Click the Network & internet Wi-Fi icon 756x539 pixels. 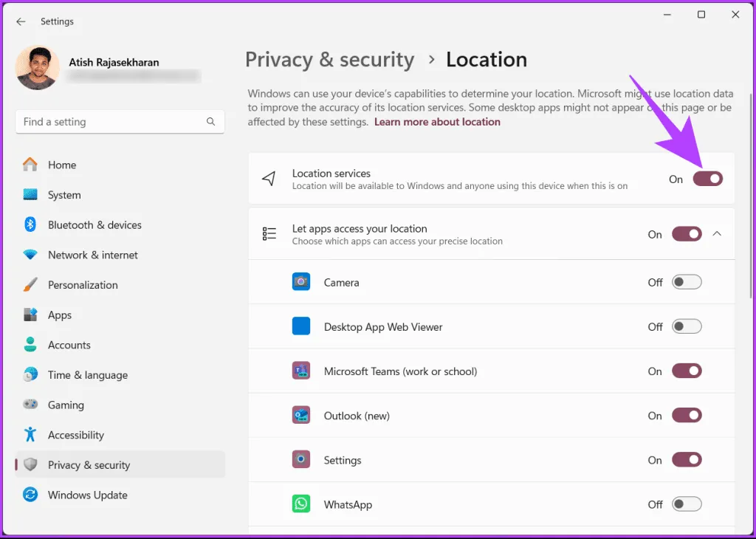[30, 255]
